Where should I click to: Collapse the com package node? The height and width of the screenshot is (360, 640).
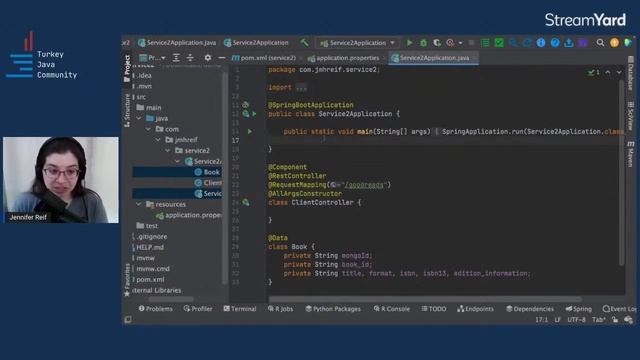[x=148, y=129]
